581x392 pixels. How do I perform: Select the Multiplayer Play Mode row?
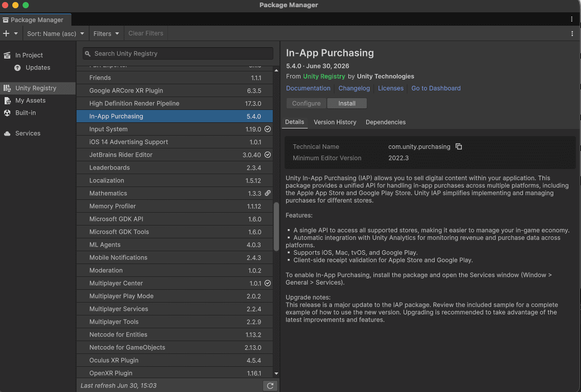[x=175, y=296]
